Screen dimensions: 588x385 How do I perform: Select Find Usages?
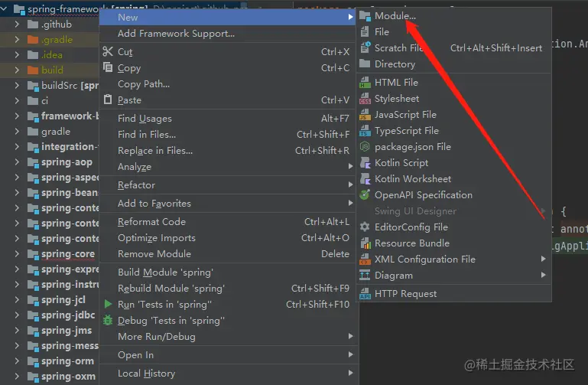pyautogui.click(x=228, y=119)
